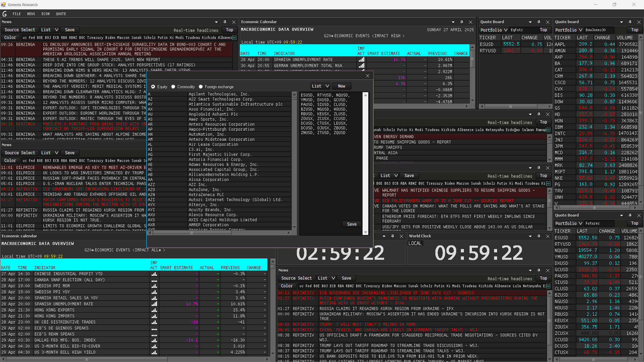Image resolution: width=644 pixels, height=362 pixels.
Task: Open List dropdown in top-left News panel
Action: (49, 30)
